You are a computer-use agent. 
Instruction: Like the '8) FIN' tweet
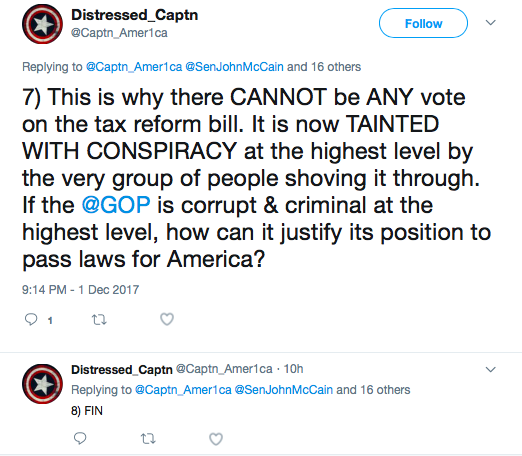[x=216, y=439]
